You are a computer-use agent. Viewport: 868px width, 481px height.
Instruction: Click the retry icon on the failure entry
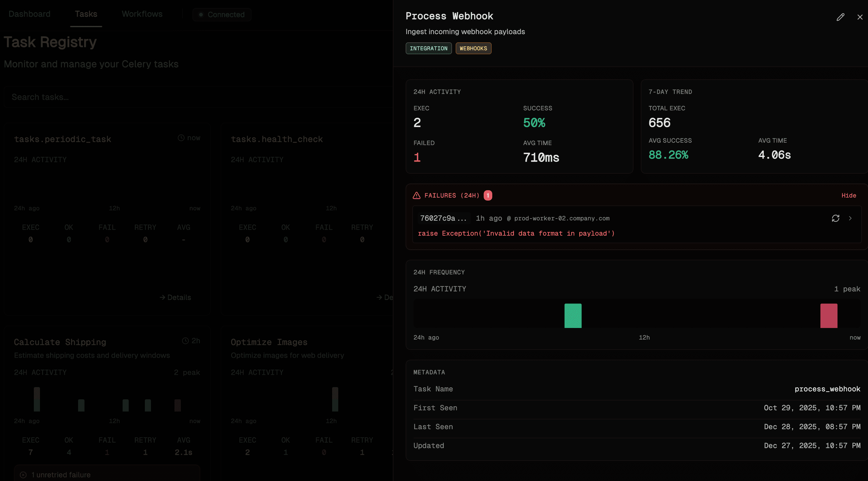pyautogui.click(x=836, y=218)
